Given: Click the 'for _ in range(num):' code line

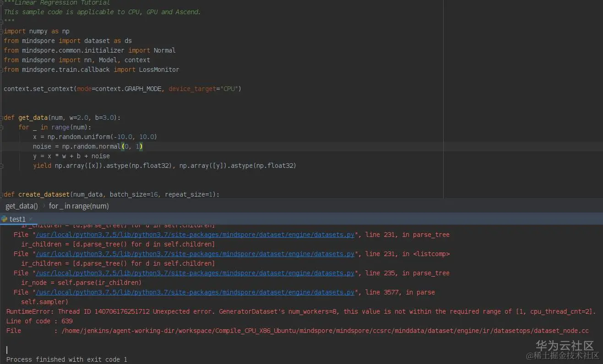Looking at the screenshot, I should [55, 127].
